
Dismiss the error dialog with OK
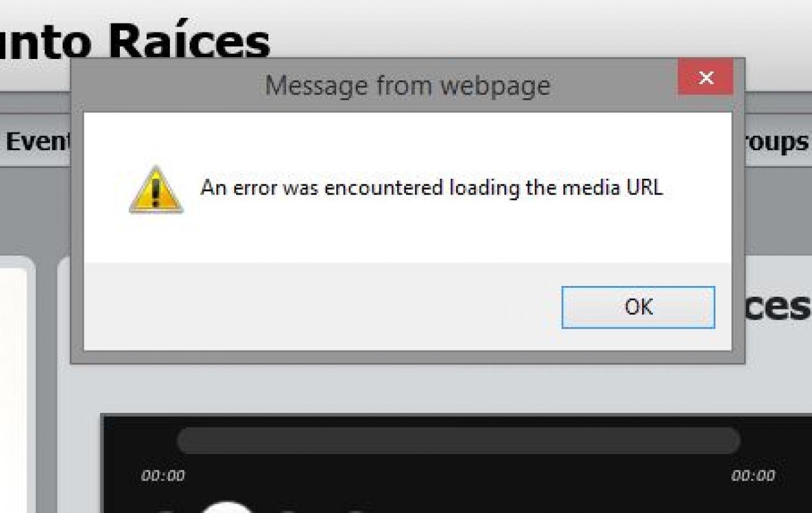click(x=638, y=307)
